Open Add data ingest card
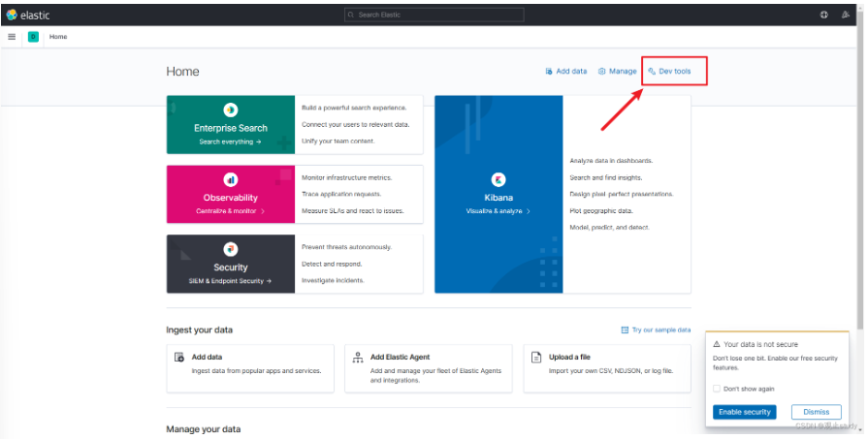The height and width of the screenshot is (439, 868). [250, 369]
